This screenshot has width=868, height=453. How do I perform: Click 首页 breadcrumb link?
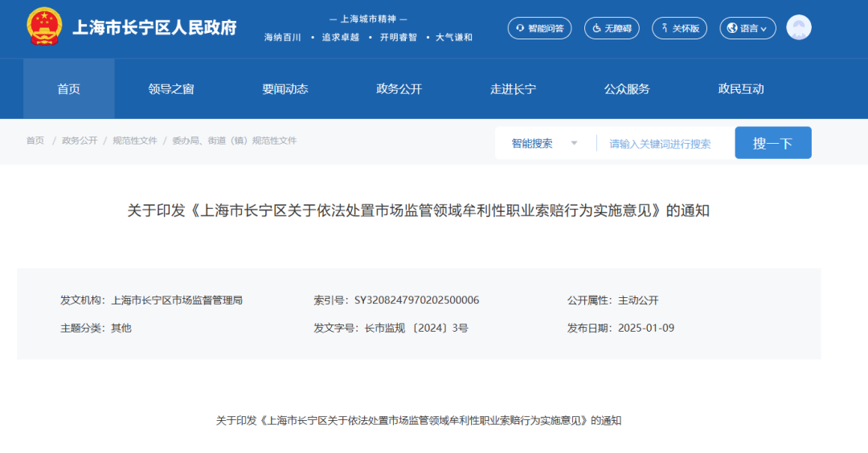[35, 141]
